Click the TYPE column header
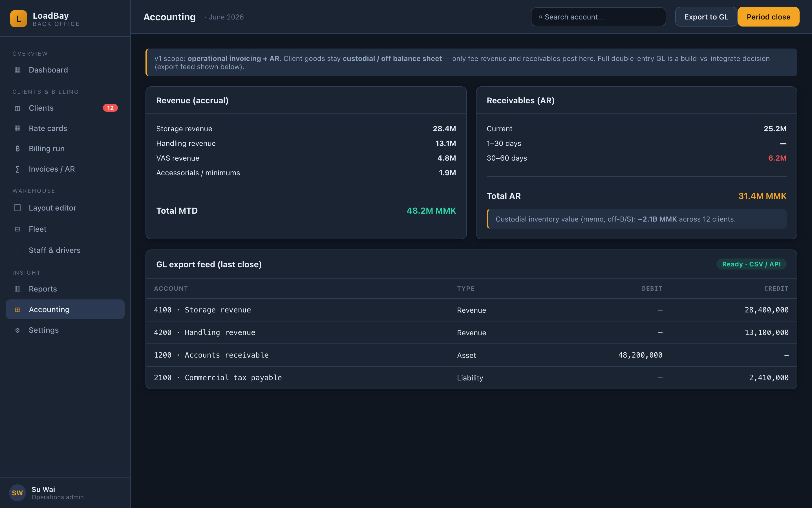This screenshot has height=508, width=812. (x=466, y=289)
